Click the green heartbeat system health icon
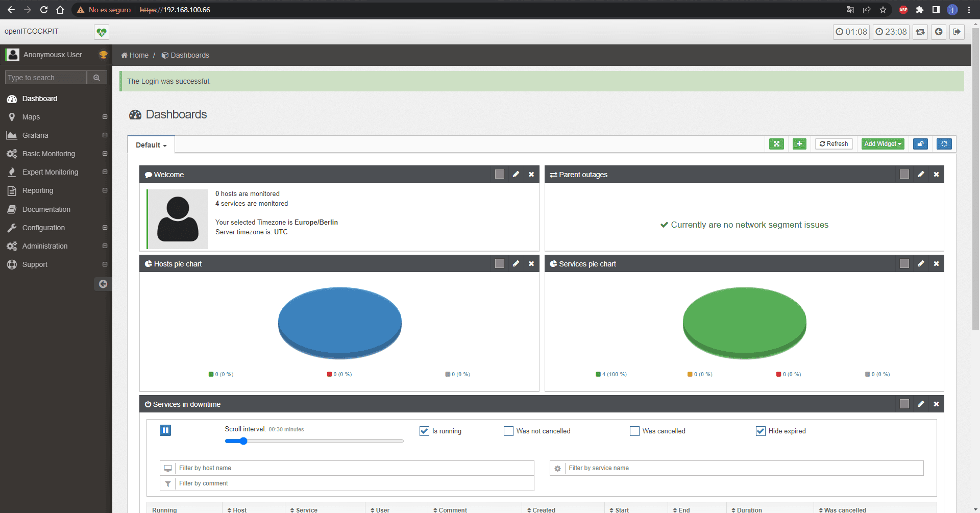This screenshot has width=980, height=513. coord(102,32)
